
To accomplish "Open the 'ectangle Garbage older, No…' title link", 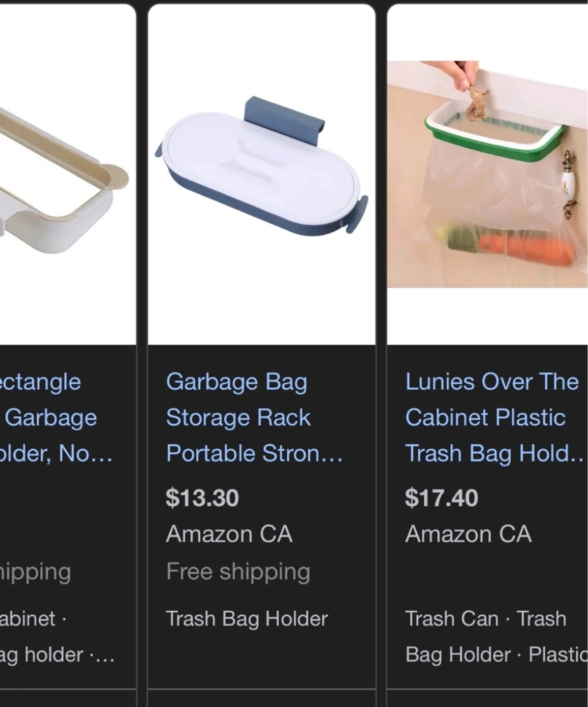I will [x=55, y=417].
